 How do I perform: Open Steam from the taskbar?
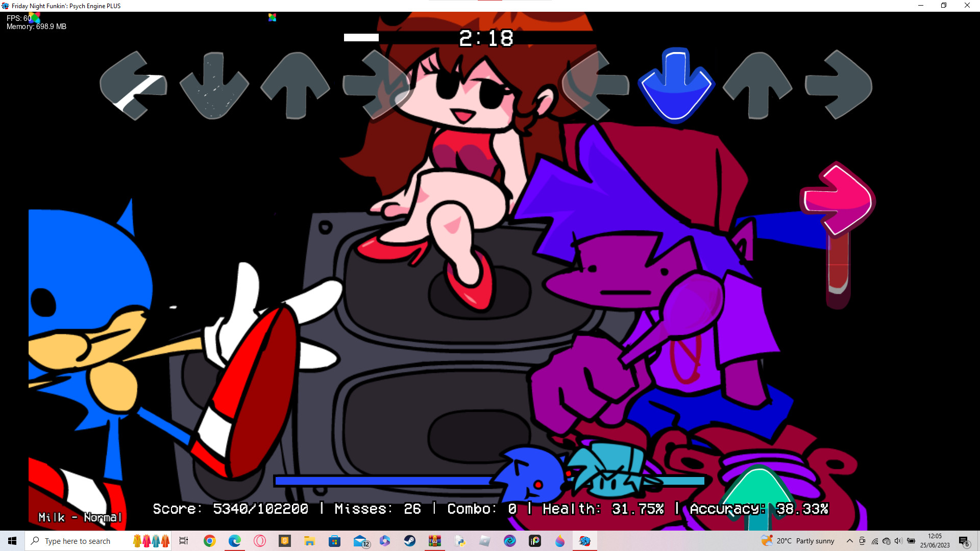tap(409, 541)
